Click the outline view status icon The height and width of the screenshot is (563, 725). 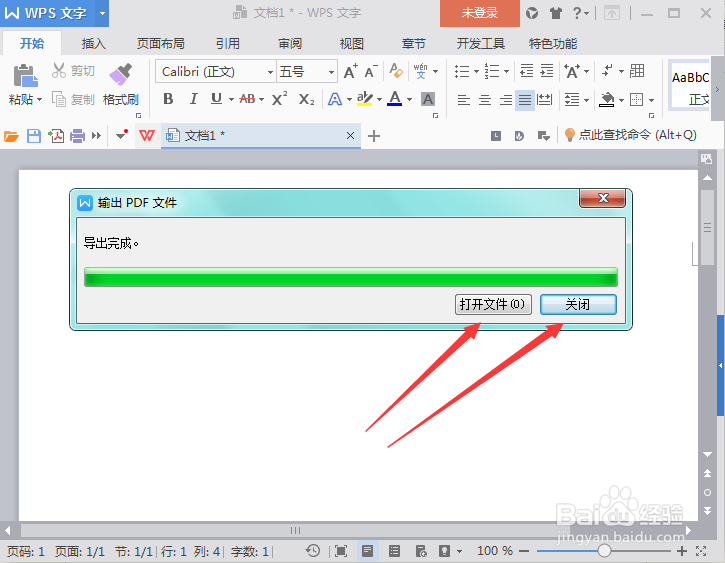coord(394,551)
